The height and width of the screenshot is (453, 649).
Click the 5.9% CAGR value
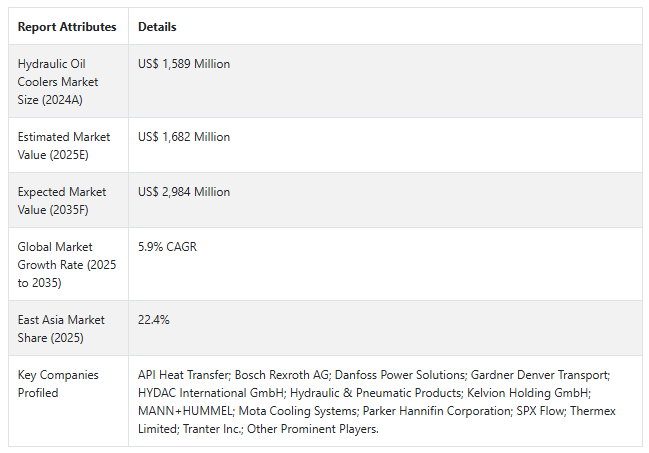[167, 247]
